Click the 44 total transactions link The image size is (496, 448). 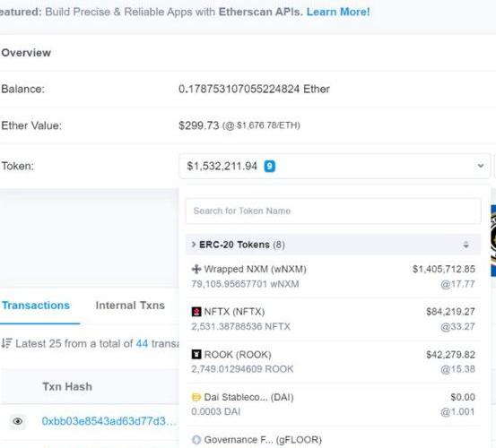(142, 343)
